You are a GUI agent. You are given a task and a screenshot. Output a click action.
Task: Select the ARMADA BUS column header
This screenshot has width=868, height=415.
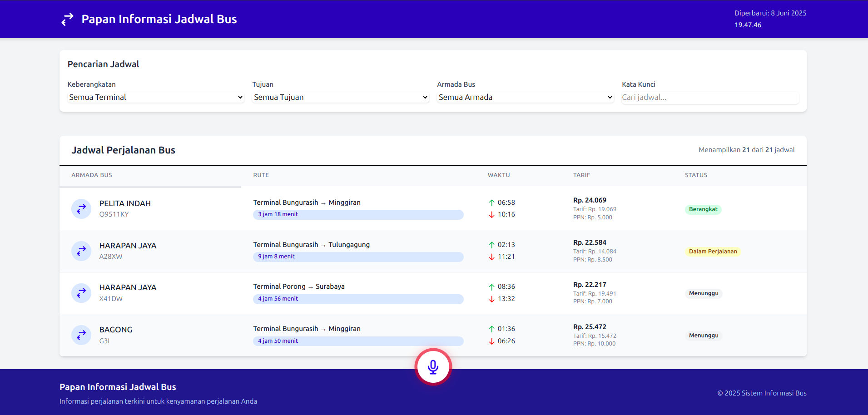(92, 175)
